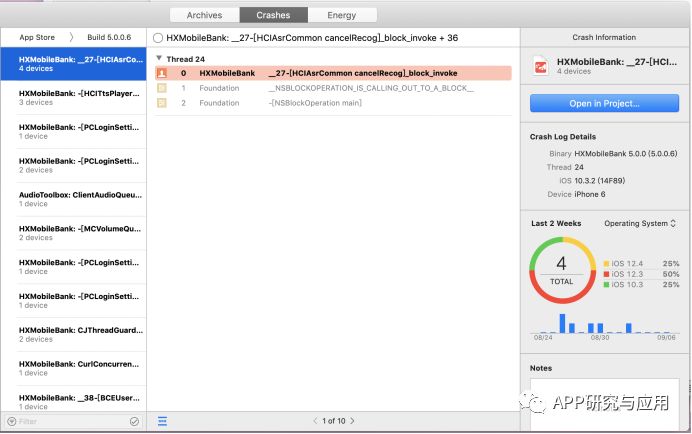This screenshot has height=434, width=692.
Task: Go to previous crash log arrow
Action: point(315,421)
